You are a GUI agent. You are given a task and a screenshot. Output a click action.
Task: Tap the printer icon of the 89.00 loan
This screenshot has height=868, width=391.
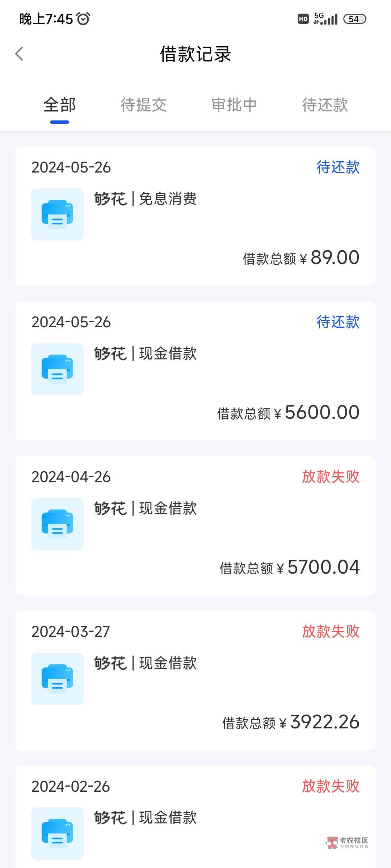click(x=57, y=214)
